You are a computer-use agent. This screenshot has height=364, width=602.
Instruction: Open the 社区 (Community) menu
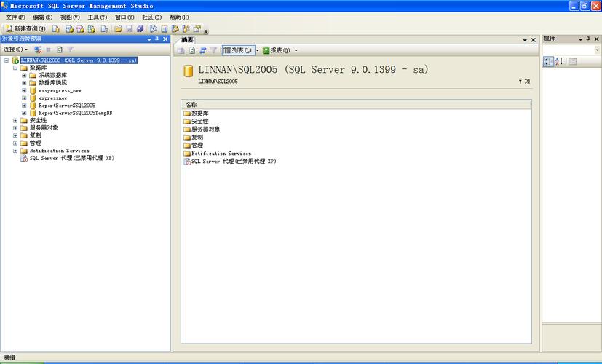pyautogui.click(x=151, y=17)
